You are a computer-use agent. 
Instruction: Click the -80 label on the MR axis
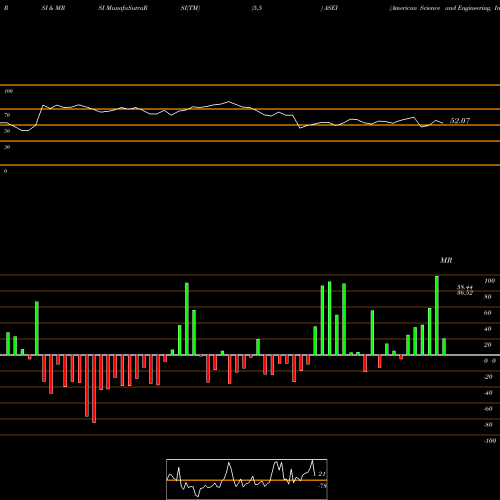tap(488, 425)
